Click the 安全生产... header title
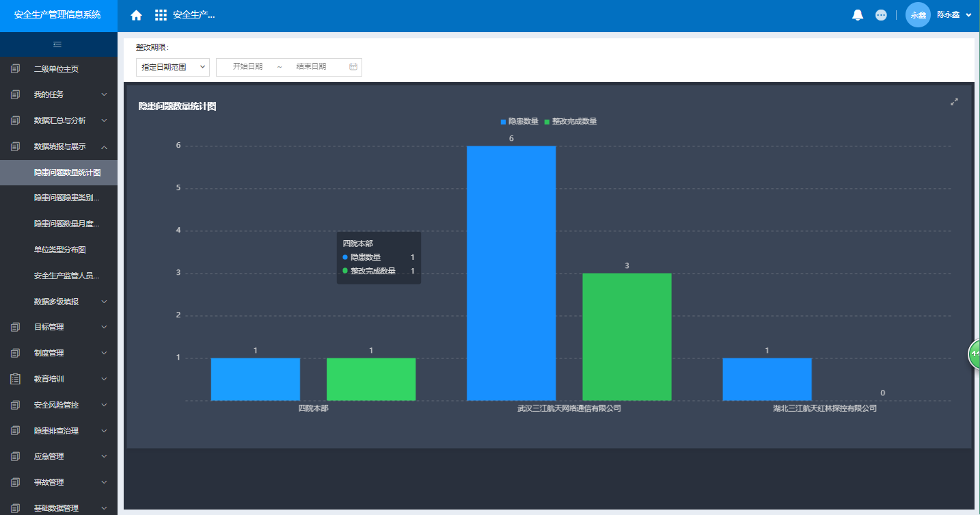This screenshot has height=515, width=980. click(194, 15)
